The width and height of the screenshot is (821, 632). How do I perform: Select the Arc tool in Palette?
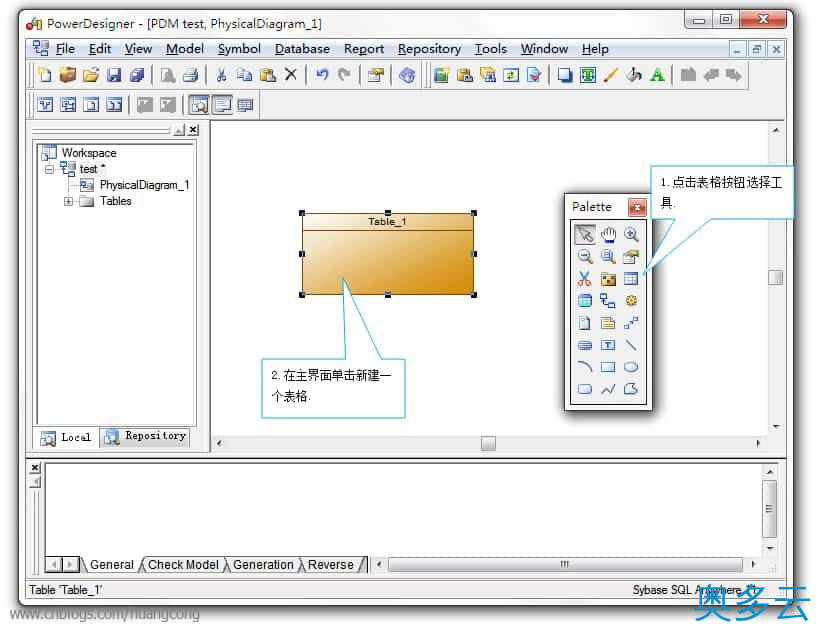[x=585, y=367]
